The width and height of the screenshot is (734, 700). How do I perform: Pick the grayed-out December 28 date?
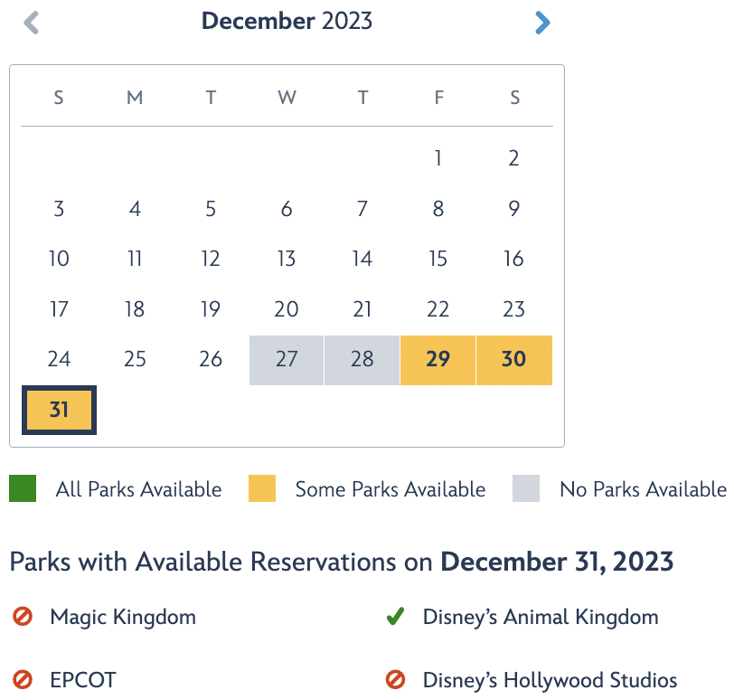(362, 360)
